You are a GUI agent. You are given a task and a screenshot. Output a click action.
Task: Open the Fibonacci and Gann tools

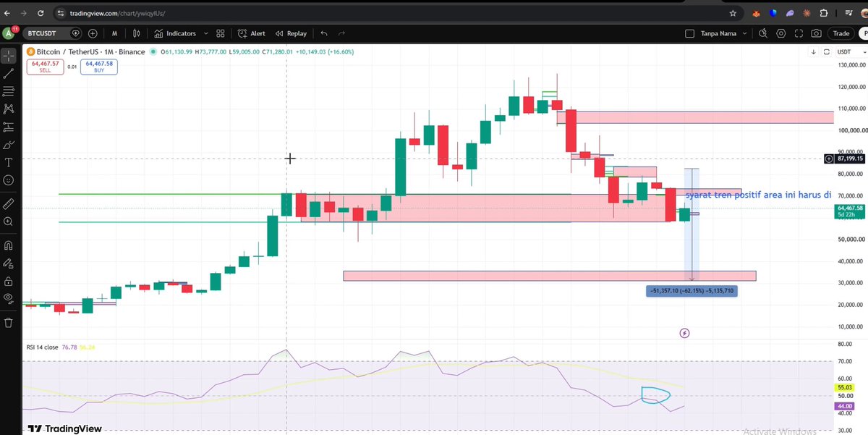pos(9,90)
